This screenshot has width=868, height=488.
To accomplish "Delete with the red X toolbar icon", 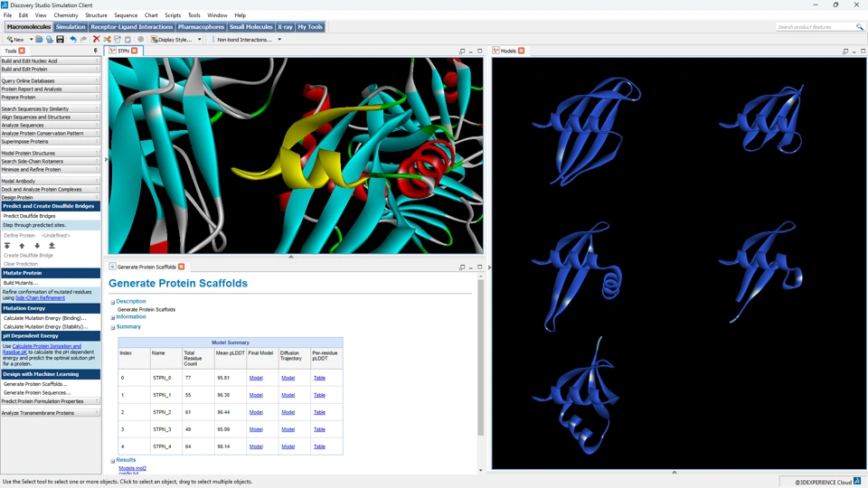I will (x=97, y=39).
